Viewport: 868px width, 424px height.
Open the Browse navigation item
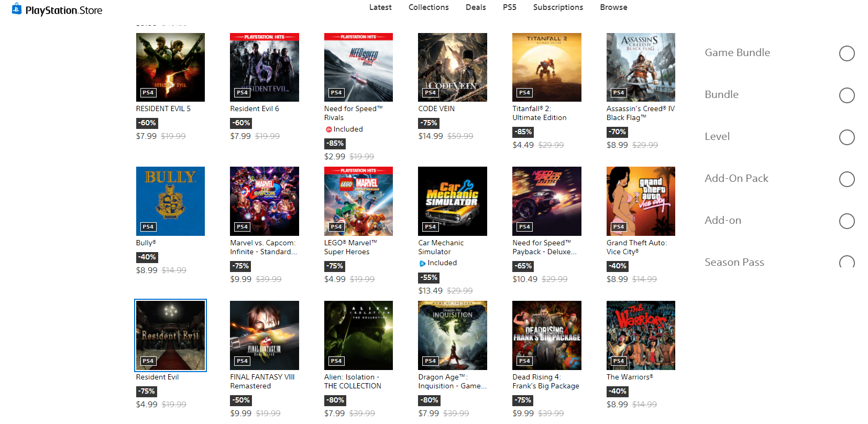click(613, 7)
